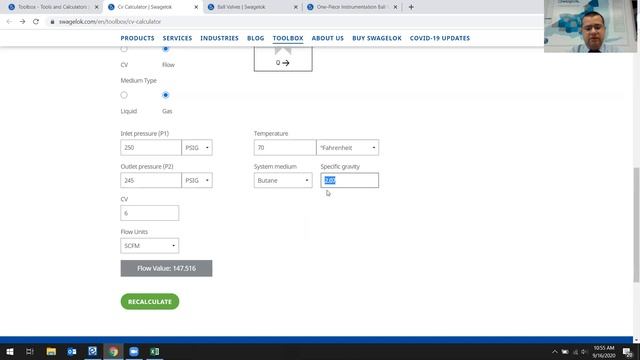
Task: Open the pinned taskbar app beside Outlook
Action: pos(93,351)
